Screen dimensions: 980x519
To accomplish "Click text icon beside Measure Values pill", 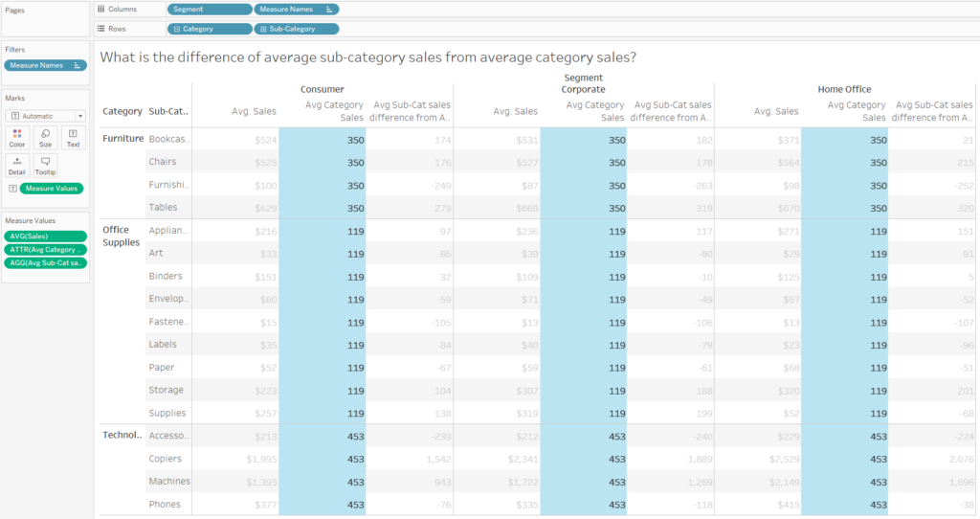I will [x=12, y=189].
